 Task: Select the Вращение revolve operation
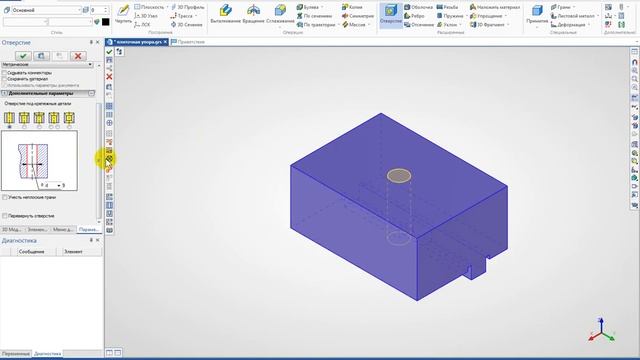[253, 14]
